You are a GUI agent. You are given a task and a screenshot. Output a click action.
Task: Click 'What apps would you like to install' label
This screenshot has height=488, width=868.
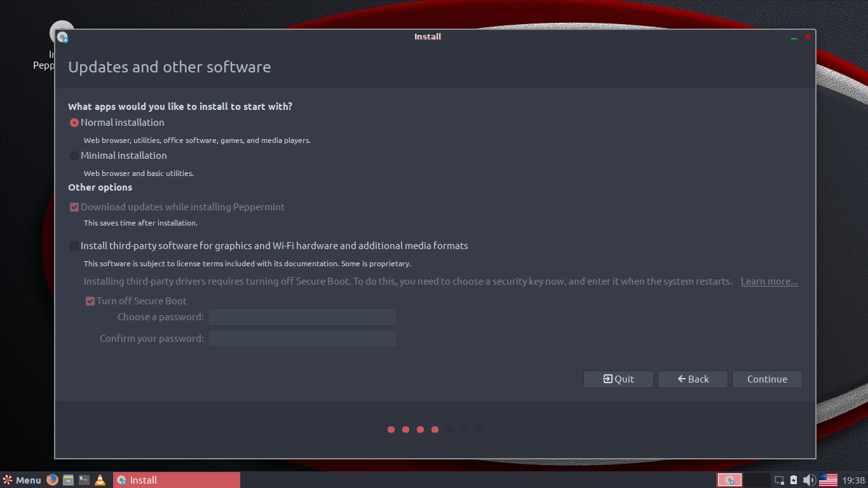[180, 107]
